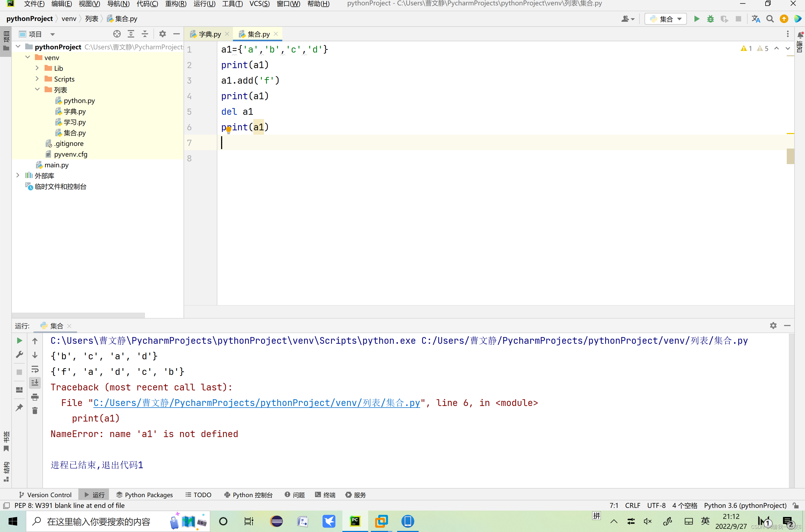Open Search Everywhere magnifier icon
The width and height of the screenshot is (805, 532).
[770, 19]
